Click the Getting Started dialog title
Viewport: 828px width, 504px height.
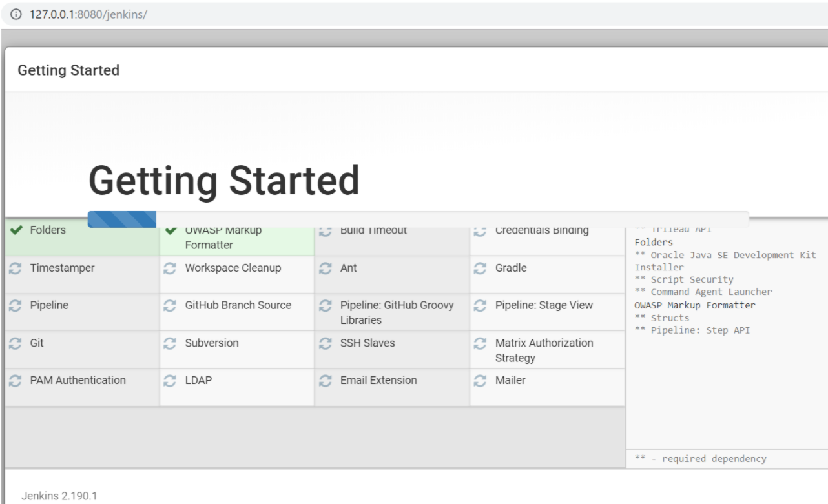(x=68, y=70)
